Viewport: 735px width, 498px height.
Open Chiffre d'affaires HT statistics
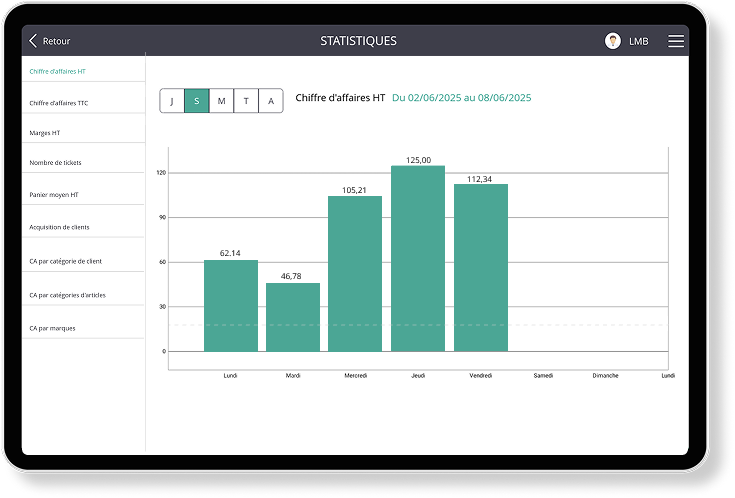click(58, 72)
